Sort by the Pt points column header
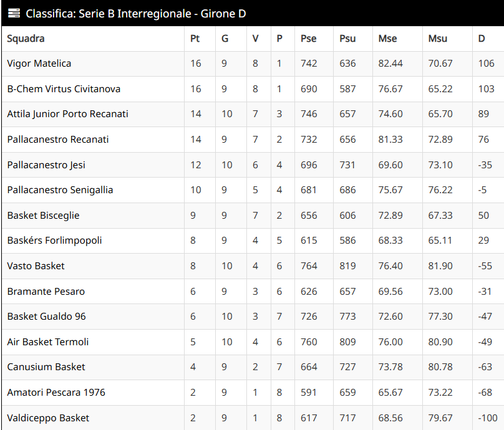504x430 pixels. click(195, 39)
